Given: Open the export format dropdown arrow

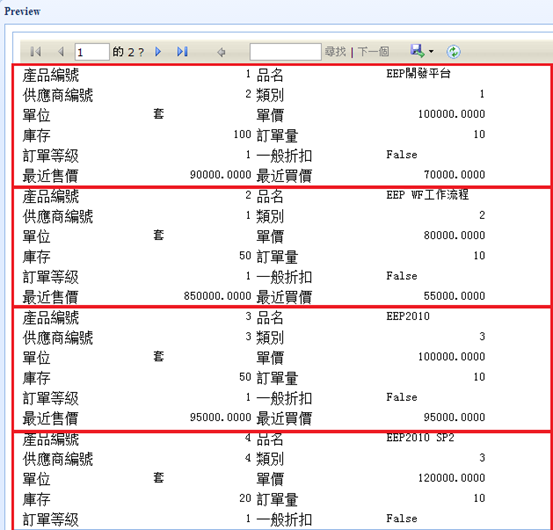Looking at the screenshot, I should (x=431, y=51).
